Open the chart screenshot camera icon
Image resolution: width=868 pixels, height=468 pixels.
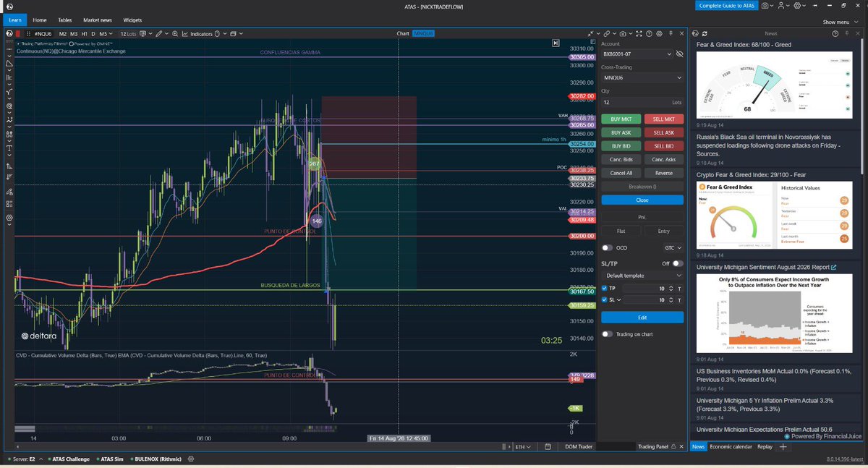tap(623, 34)
